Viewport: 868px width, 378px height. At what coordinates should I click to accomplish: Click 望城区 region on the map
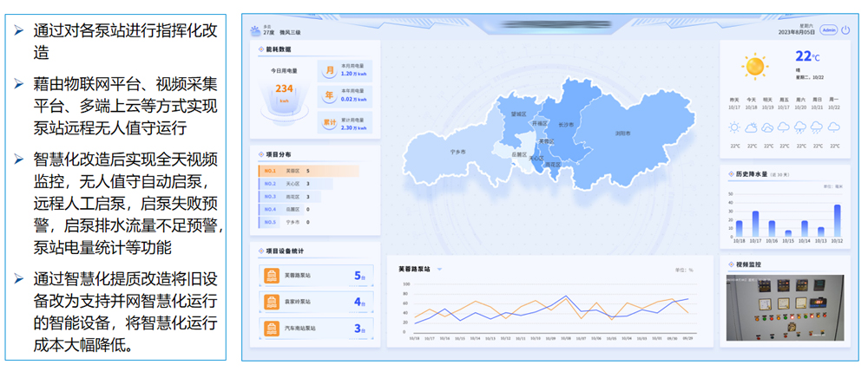[519, 114]
